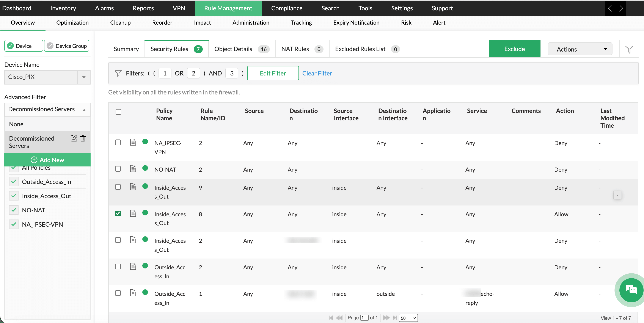The image size is (644, 323).
Task: Select the Device Group radio option
Action: click(67, 46)
